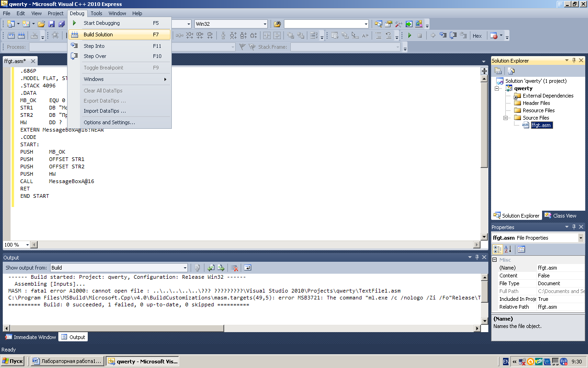Open the Toolbox via hammer-and-wrench icon
Image resolution: width=588 pixels, height=368 pixels.
click(x=399, y=24)
